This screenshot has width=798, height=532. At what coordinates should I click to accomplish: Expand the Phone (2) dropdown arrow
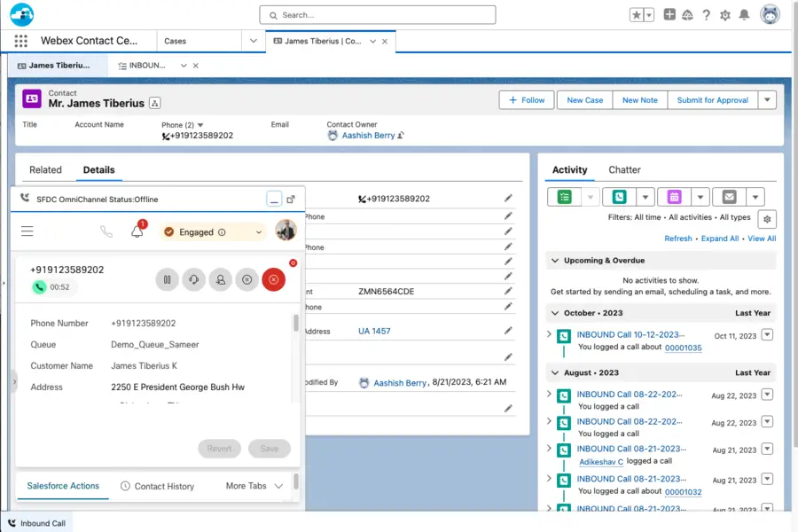[x=200, y=125]
